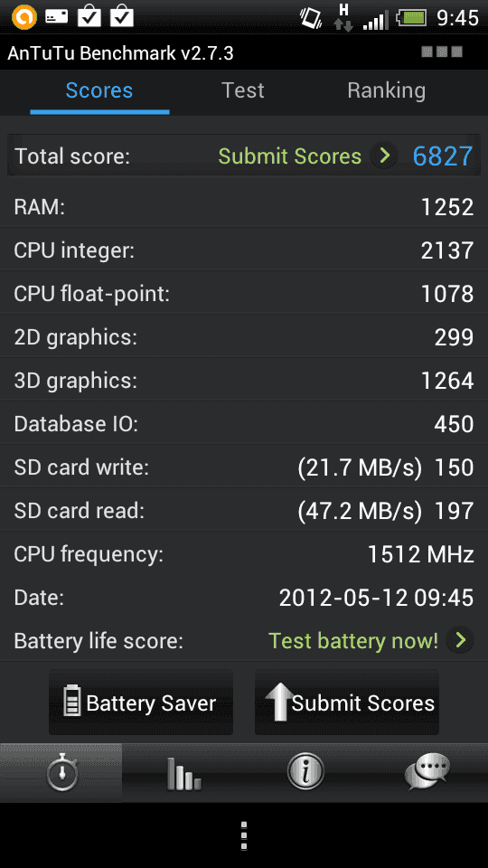The height and width of the screenshot is (868, 488).
Task: Tap the chevron next to Test battery now
Action: [460, 640]
